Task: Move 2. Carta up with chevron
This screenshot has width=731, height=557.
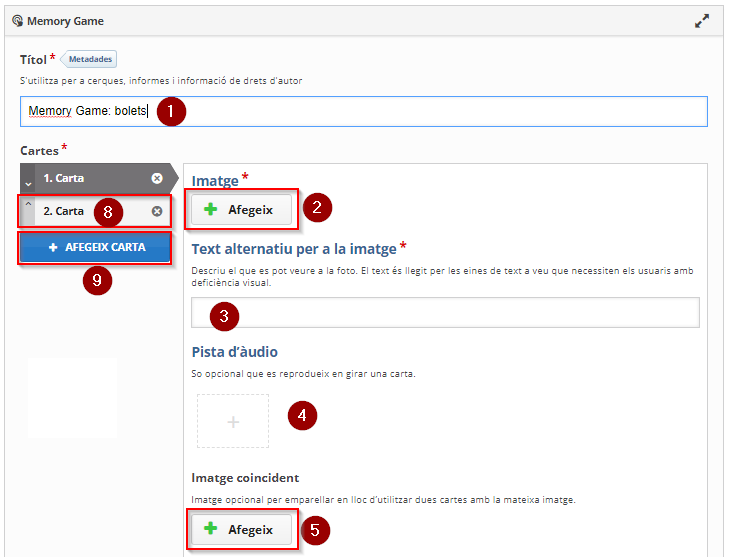Action: click(28, 204)
